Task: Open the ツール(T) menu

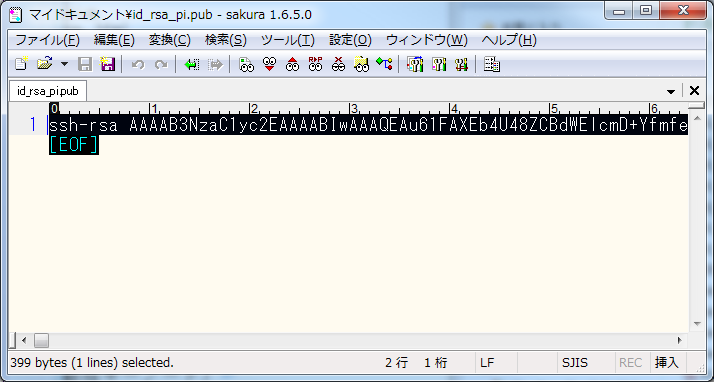Action: 288,40
